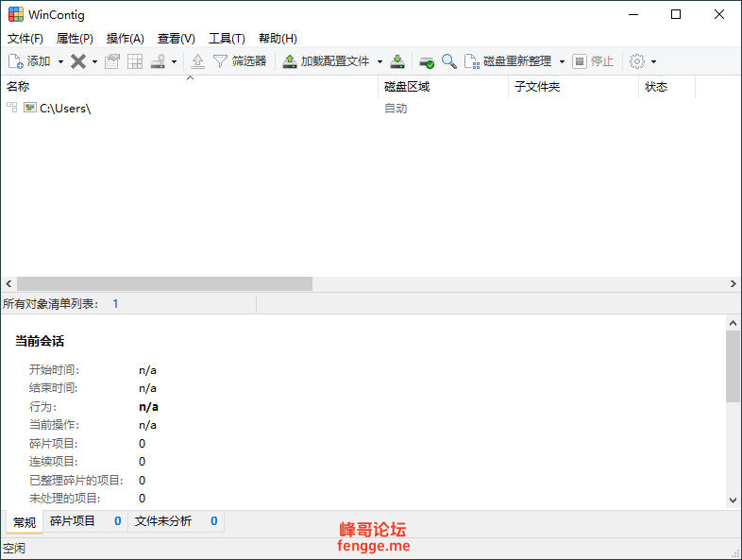Click the 状态 column header
Viewport: 742px width, 560px height.
click(x=667, y=87)
